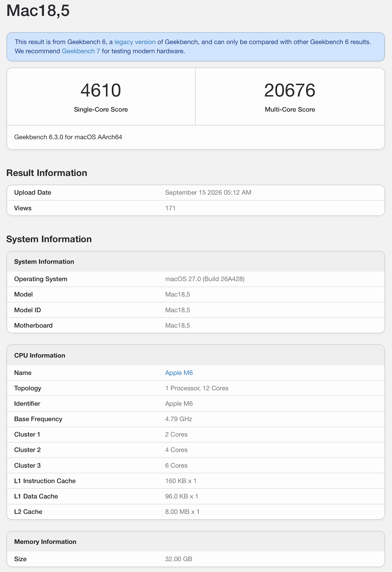Select macOS 27.0 (Build 26A428) value
Screen dimensions: 392x572
(205, 279)
